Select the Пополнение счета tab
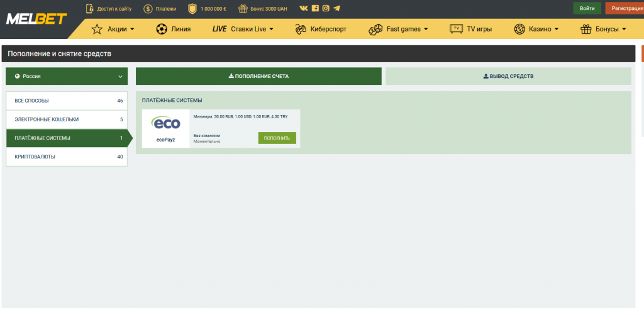The image size is (644, 315). tap(258, 76)
